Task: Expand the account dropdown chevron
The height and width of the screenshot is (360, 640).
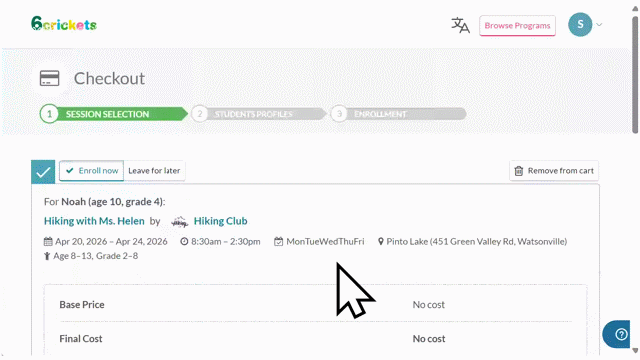Action: pos(599,24)
